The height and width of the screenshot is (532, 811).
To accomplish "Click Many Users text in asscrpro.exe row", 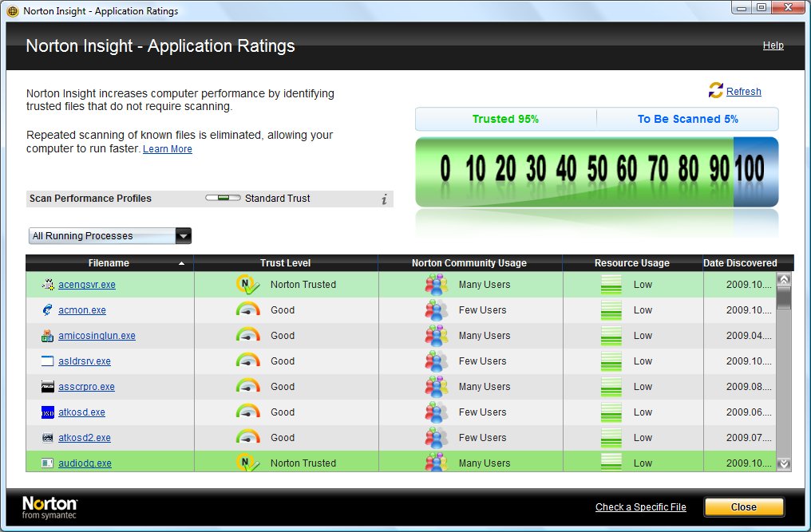I will click(x=485, y=386).
